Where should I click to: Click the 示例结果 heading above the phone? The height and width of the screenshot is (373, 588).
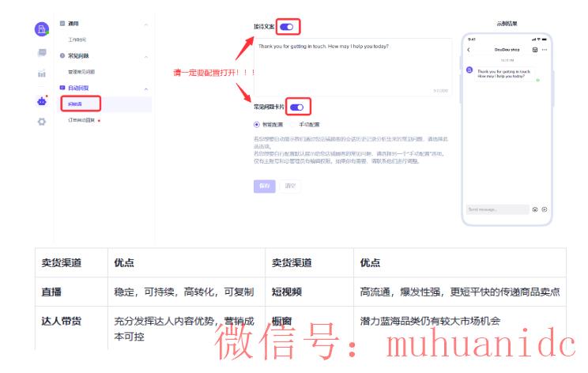click(x=507, y=23)
